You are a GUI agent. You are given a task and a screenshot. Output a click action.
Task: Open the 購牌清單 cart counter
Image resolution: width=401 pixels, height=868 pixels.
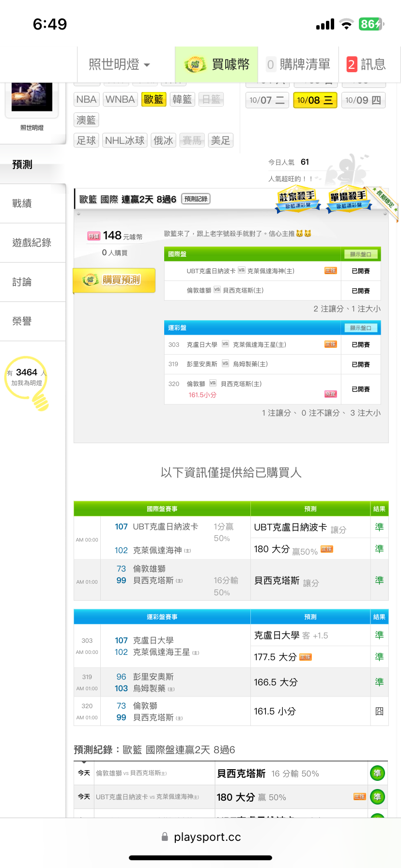pyautogui.click(x=271, y=64)
